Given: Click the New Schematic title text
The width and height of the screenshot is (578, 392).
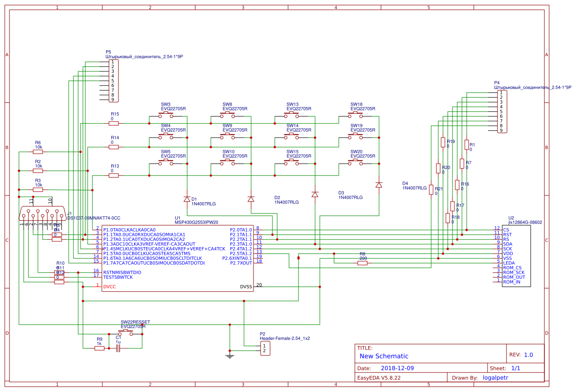Looking at the screenshot, I should pyautogui.click(x=384, y=356).
